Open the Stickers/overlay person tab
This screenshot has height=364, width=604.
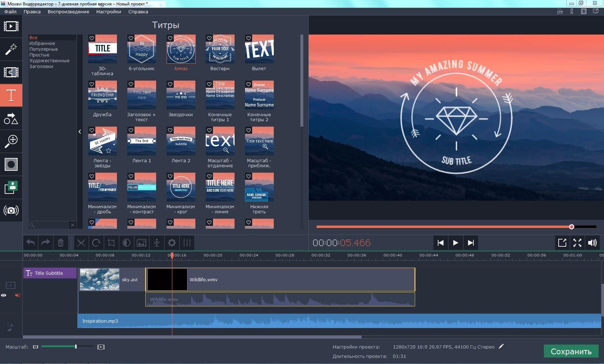[11, 187]
